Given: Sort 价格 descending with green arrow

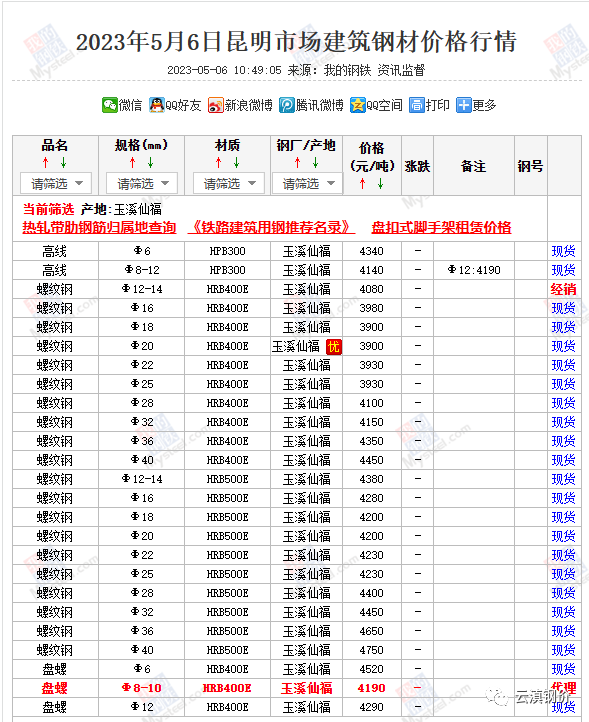Looking at the screenshot, I should point(380,184).
